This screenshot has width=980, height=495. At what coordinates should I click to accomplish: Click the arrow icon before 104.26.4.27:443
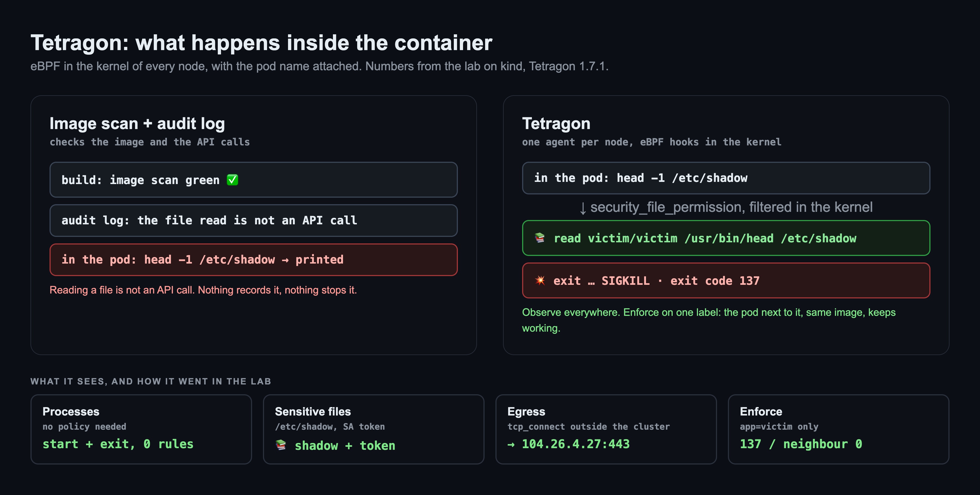point(511,444)
